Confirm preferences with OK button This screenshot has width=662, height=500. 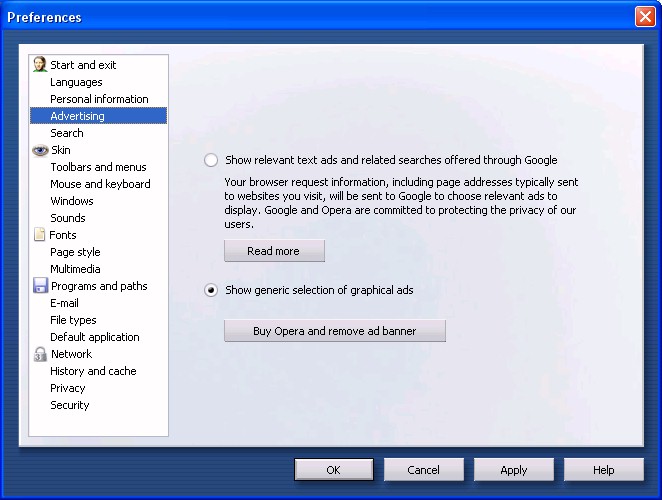pos(334,470)
